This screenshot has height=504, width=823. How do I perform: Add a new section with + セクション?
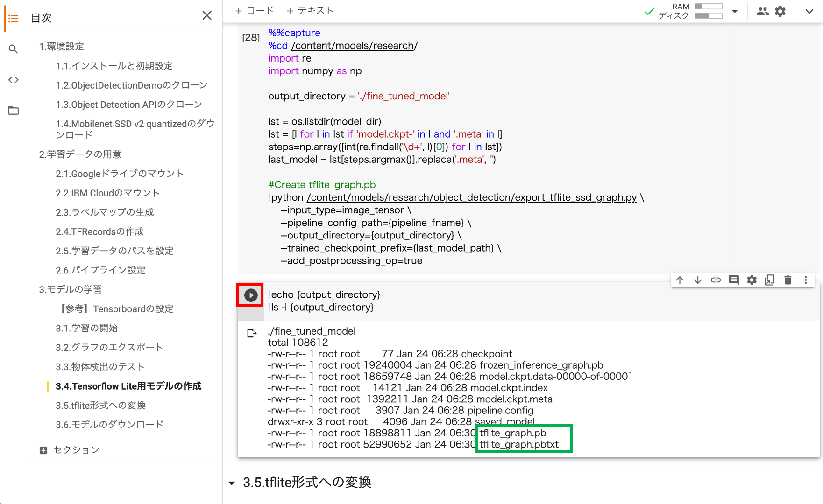(70, 450)
